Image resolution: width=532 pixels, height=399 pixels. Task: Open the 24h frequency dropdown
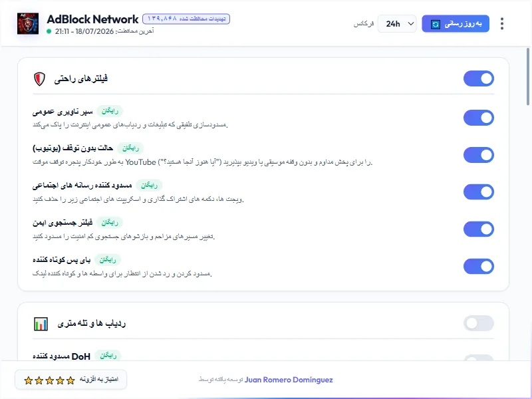(397, 24)
